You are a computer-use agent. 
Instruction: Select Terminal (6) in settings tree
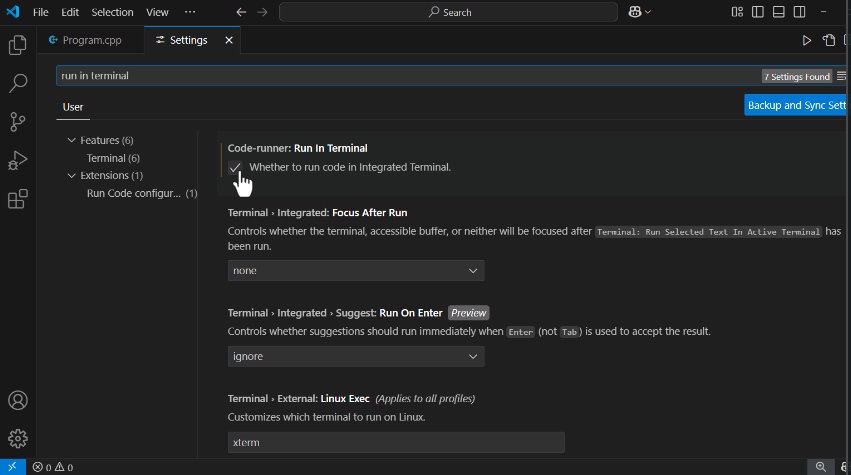point(113,158)
